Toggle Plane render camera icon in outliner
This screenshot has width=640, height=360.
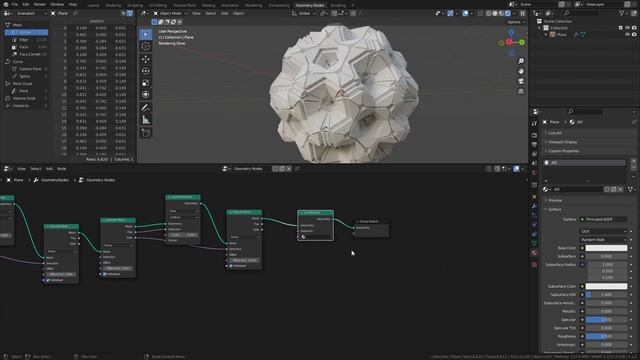pos(634,35)
